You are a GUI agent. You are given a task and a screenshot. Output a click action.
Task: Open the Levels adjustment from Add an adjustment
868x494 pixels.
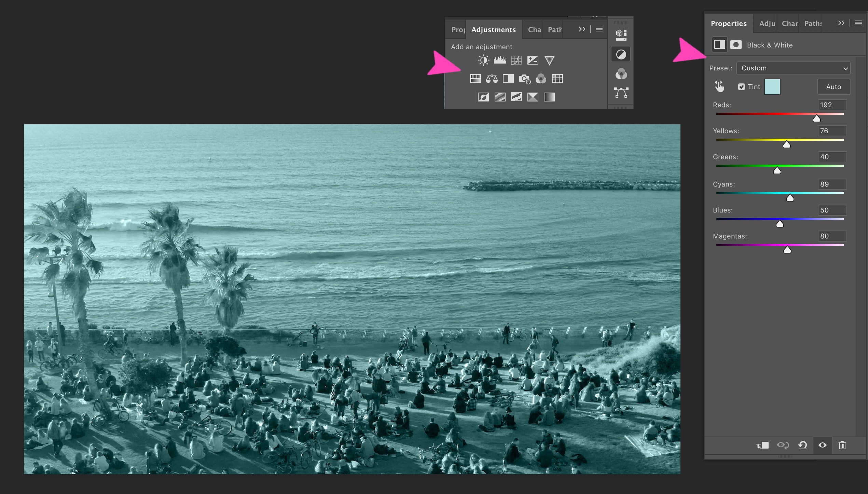500,60
